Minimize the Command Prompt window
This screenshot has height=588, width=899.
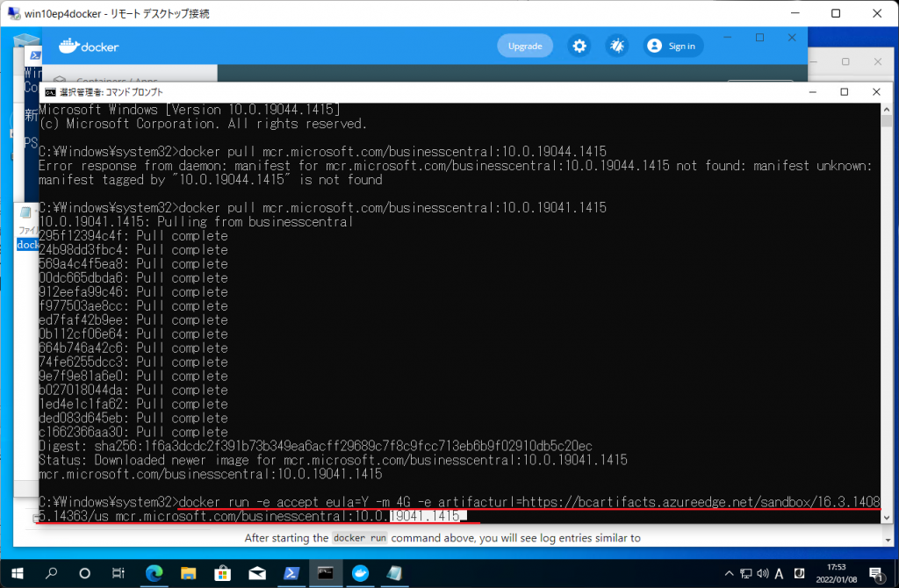click(812, 91)
